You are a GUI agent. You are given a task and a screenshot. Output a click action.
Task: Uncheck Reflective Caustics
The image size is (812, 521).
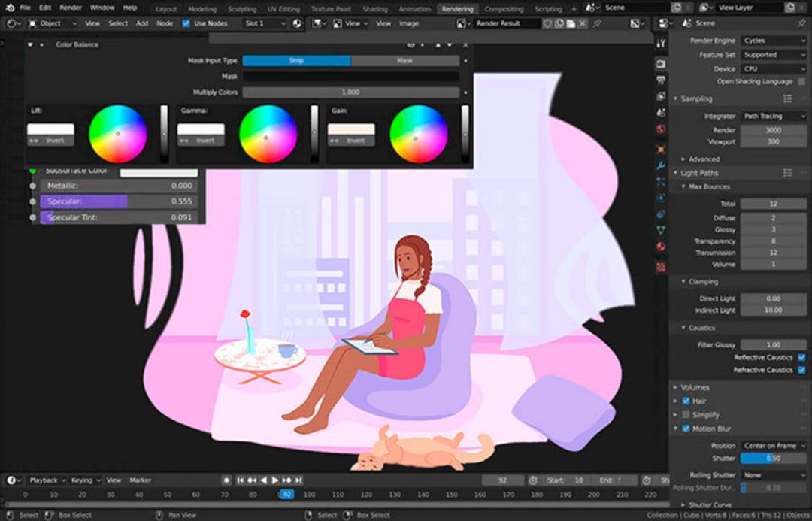tap(801, 357)
